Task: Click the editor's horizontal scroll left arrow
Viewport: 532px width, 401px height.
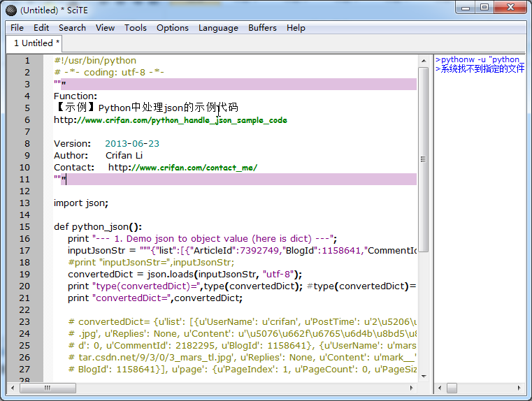Action: pos(13,387)
